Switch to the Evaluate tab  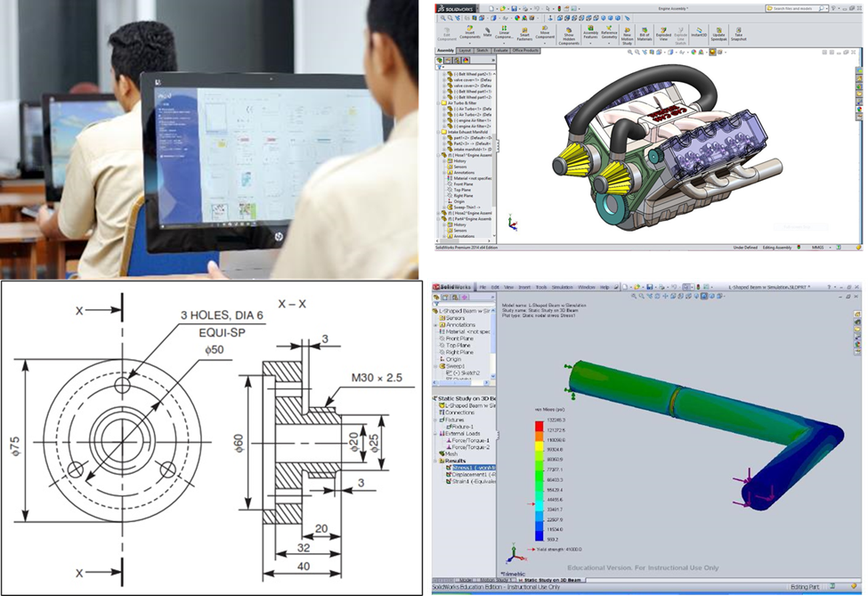coord(501,51)
